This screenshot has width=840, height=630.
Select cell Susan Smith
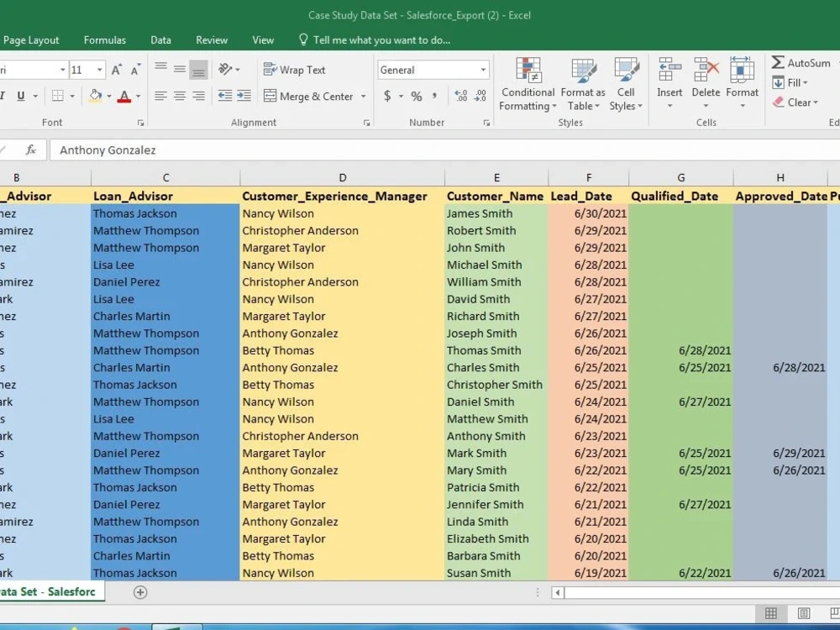(496, 573)
